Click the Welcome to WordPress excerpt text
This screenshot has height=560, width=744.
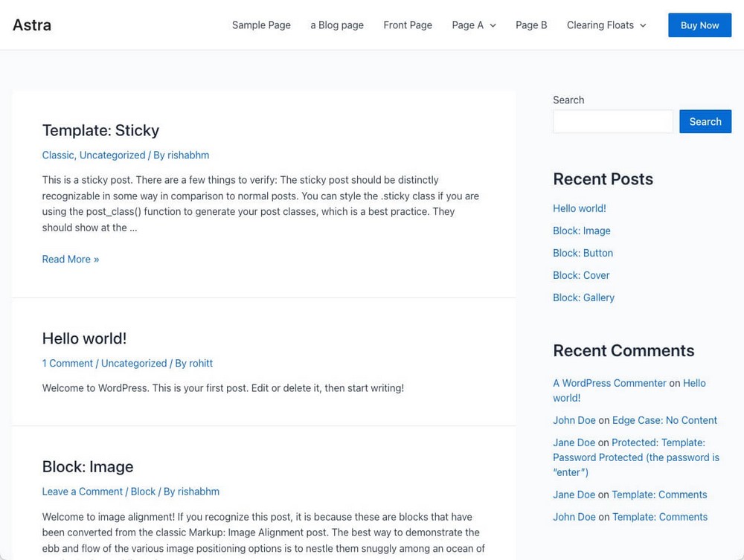[x=223, y=388]
